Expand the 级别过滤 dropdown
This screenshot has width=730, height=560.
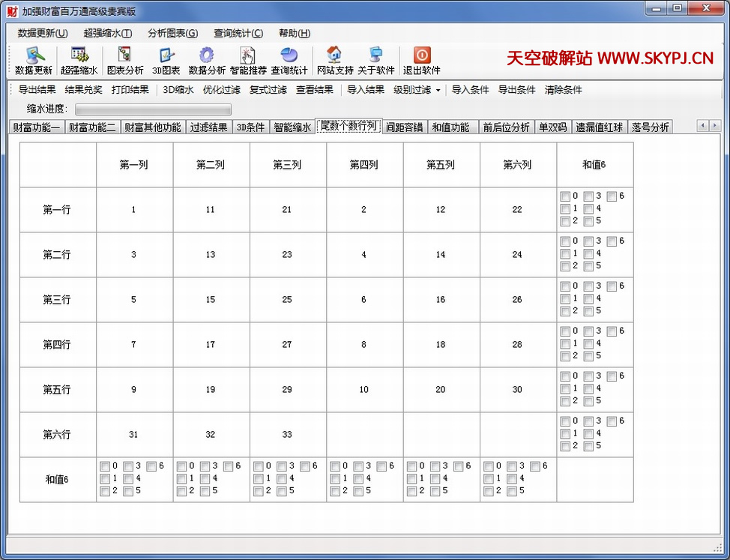(x=417, y=90)
